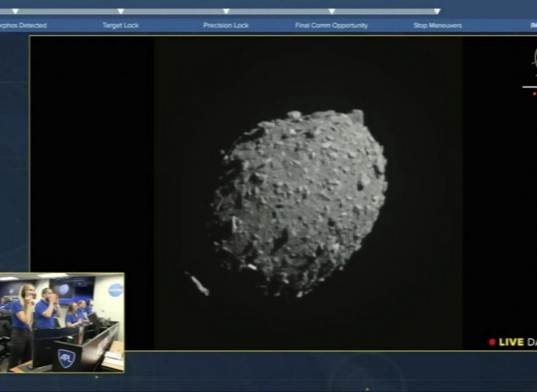
Task: Click the red LIVE indicator dot
Action: click(492, 342)
